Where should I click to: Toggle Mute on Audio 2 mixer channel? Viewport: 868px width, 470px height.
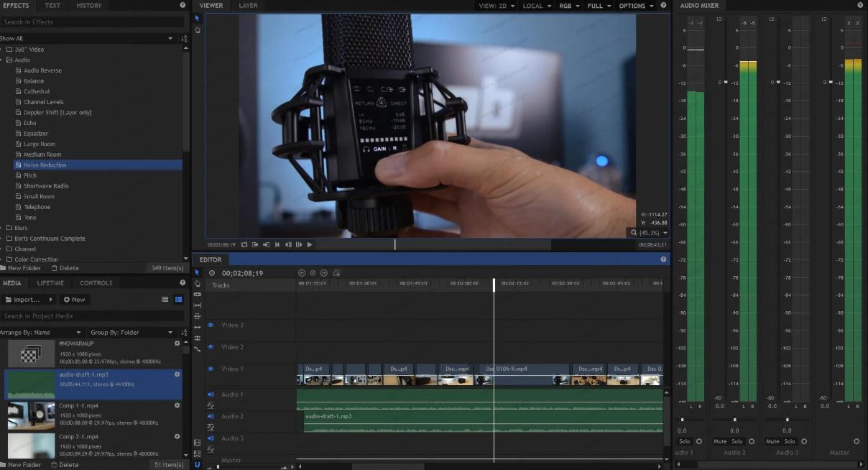point(720,441)
